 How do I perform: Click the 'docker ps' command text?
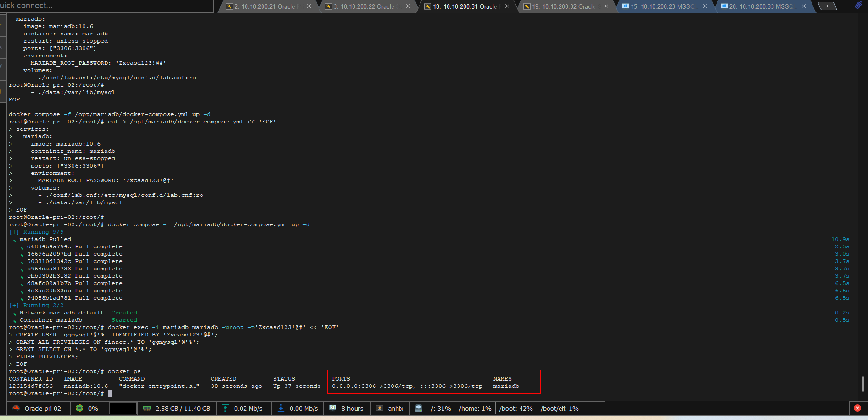124,371
